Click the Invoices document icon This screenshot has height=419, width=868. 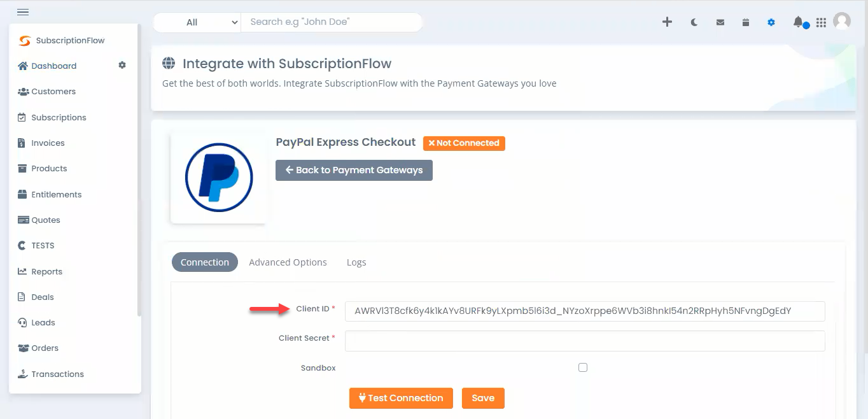pyautogui.click(x=22, y=143)
